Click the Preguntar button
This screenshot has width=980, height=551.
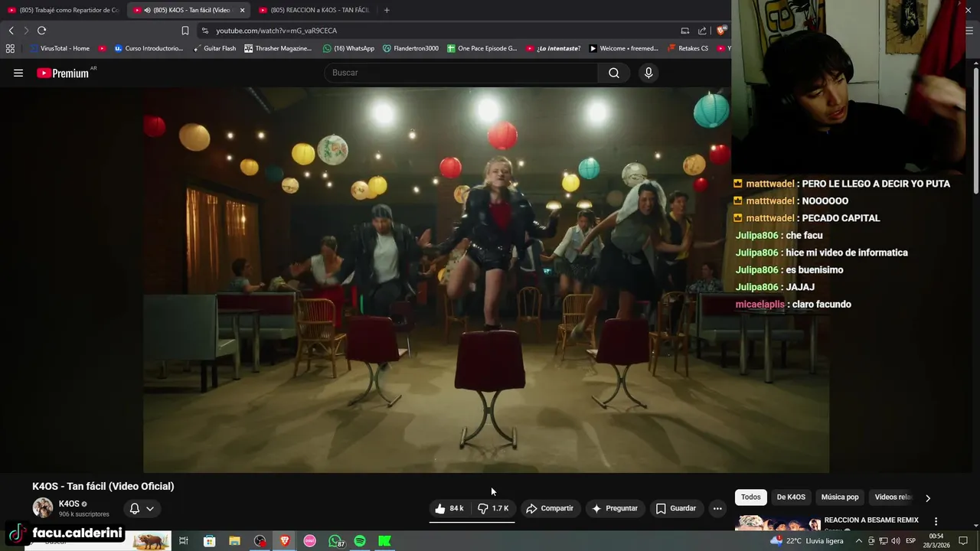point(615,508)
